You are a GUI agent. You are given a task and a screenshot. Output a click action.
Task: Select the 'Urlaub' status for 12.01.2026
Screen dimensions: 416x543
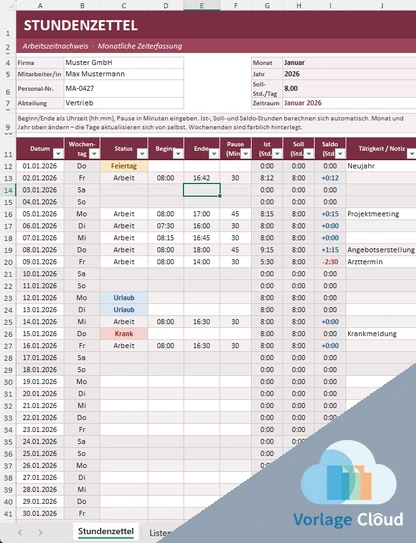[124, 298]
